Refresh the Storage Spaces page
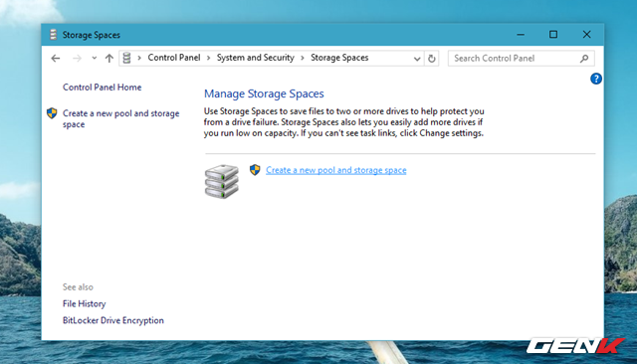 431,59
